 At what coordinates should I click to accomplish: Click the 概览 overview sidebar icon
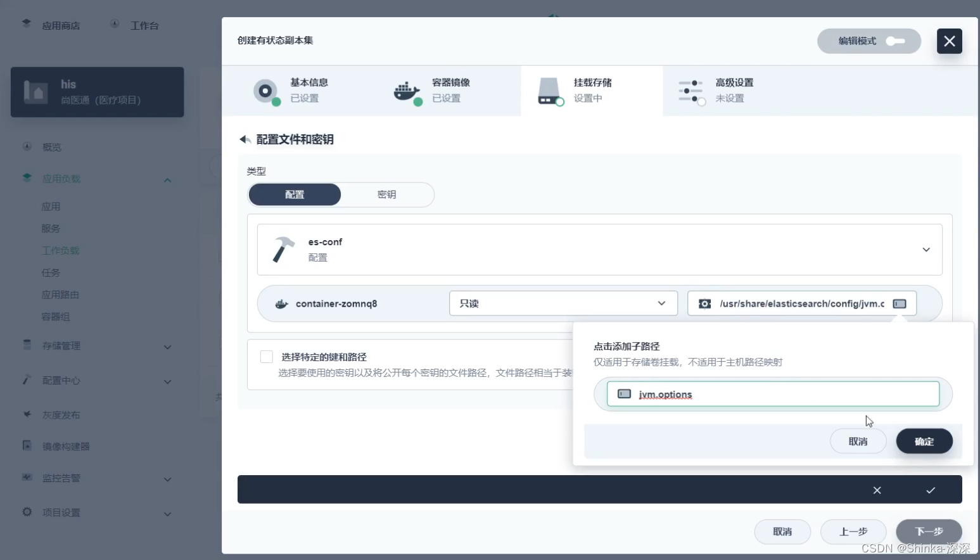click(27, 146)
